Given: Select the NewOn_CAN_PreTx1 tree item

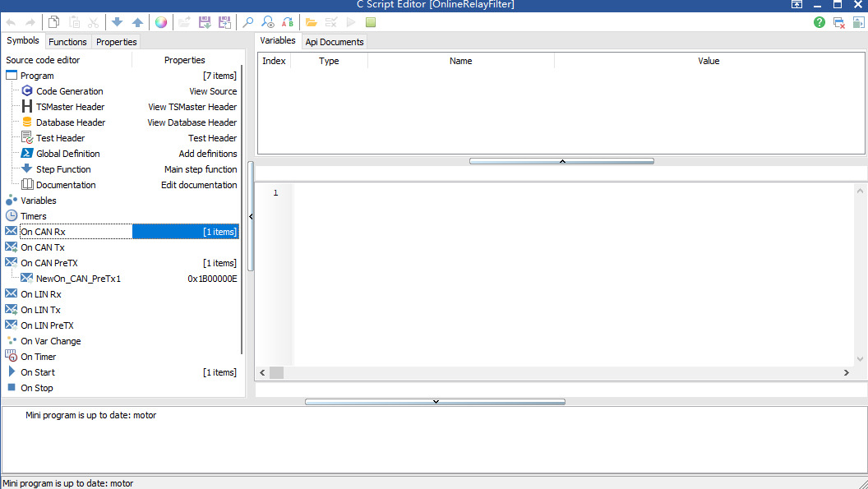Looking at the screenshot, I should [78, 279].
